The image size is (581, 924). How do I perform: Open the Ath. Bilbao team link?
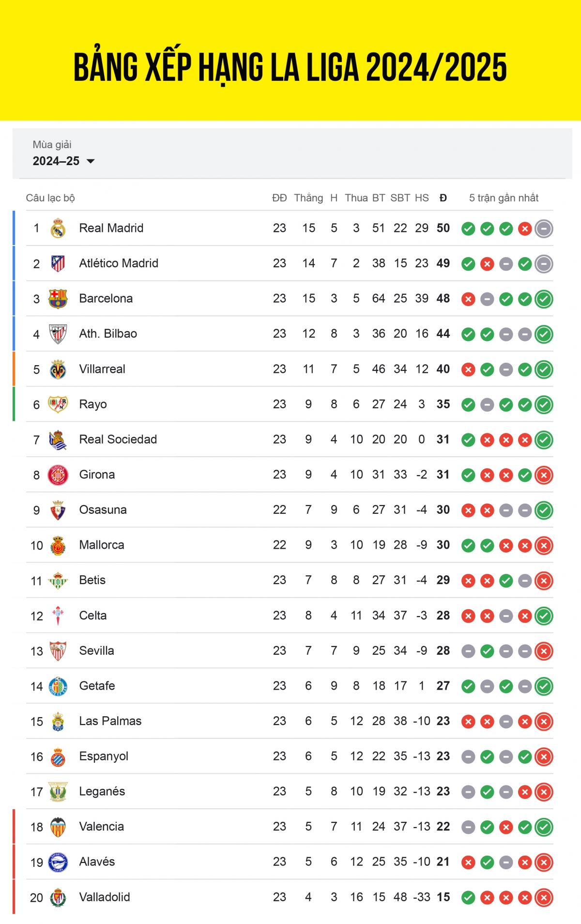coord(108,334)
